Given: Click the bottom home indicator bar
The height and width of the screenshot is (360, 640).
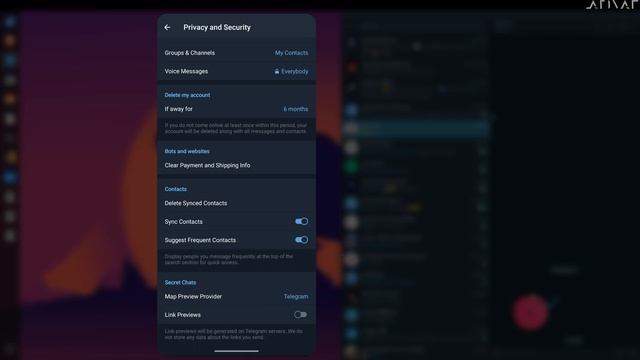Looking at the screenshot, I should 236,351.
